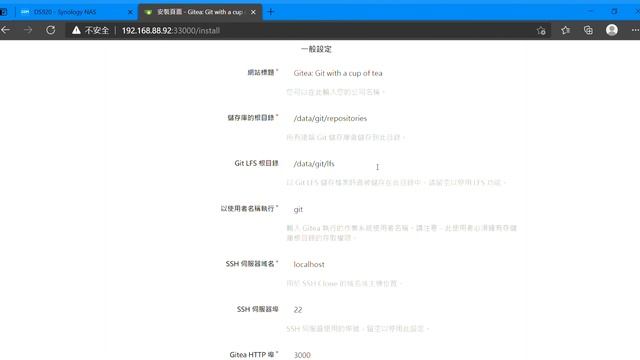The height and width of the screenshot is (360, 640).
Task: Go back to the previous page
Action: click(x=6, y=30)
